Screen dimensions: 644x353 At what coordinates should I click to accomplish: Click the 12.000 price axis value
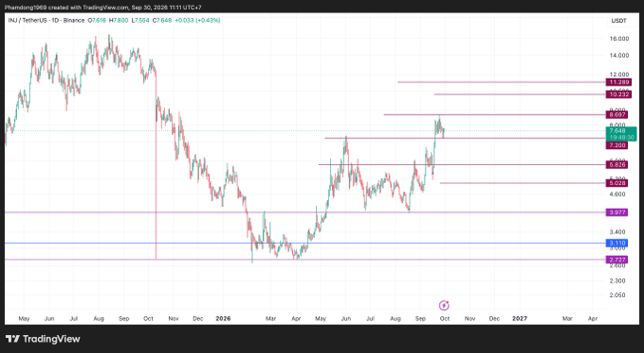(x=619, y=74)
